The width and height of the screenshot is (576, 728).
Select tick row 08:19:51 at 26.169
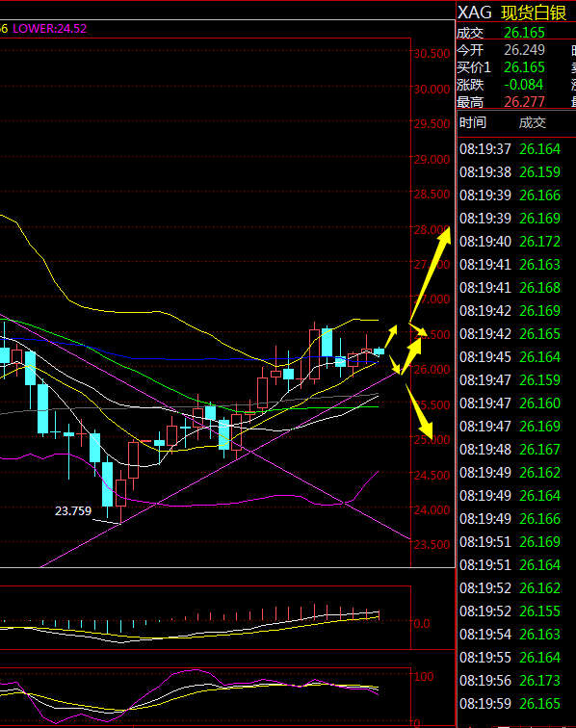(x=511, y=542)
